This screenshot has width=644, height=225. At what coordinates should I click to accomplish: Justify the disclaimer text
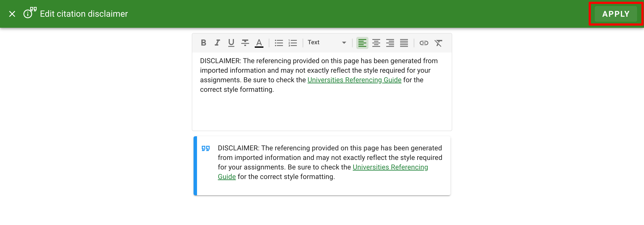404,43
